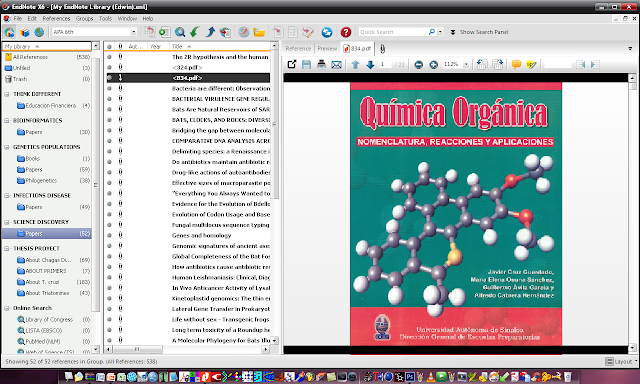Go to next PDF page arrow
This screenshot has width=640, height=384.
pos(370,64)
